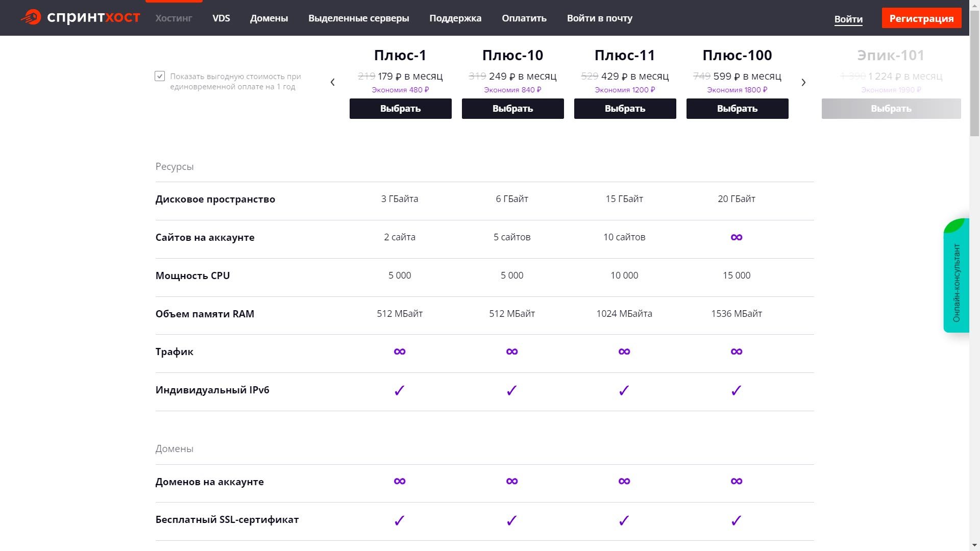Click the Сайтов на аккаунте row label
Screen dimensions: 980x551
click(x=205, y=238)
